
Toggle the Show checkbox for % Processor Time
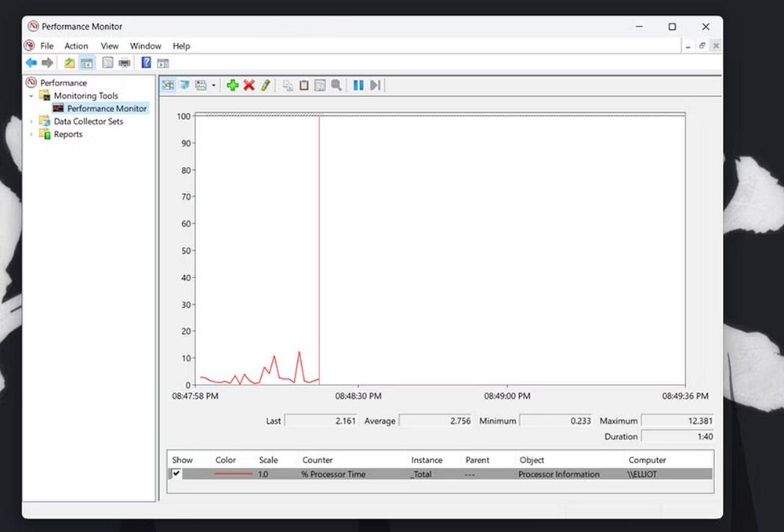176,474
